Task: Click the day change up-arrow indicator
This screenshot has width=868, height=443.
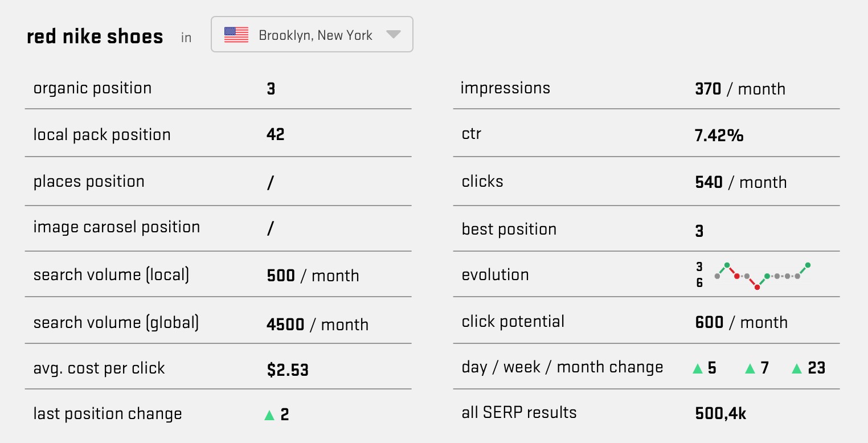Action: (697, 368)
